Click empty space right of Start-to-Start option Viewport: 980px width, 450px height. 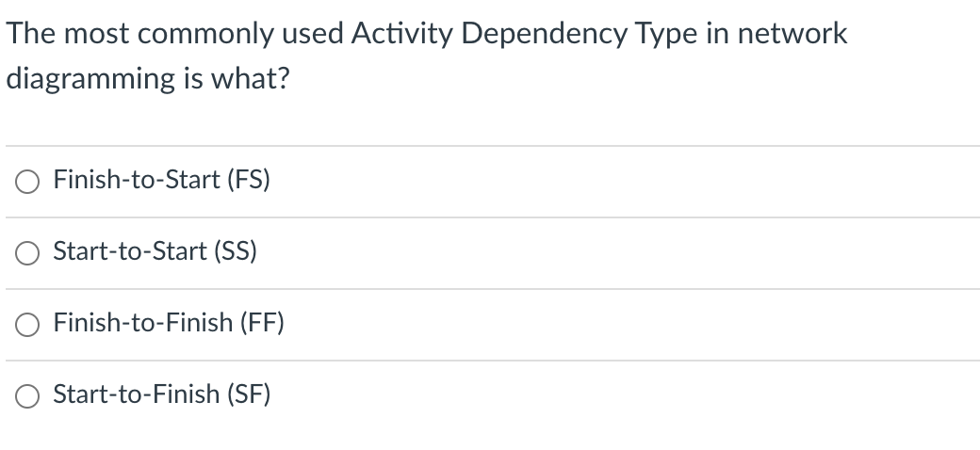(619, 253)
